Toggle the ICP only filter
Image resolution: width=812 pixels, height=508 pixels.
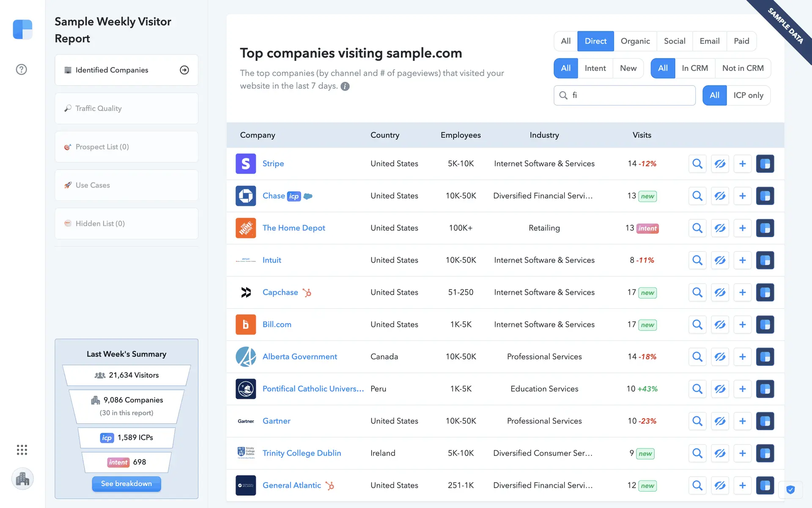(x=748, y=95)
